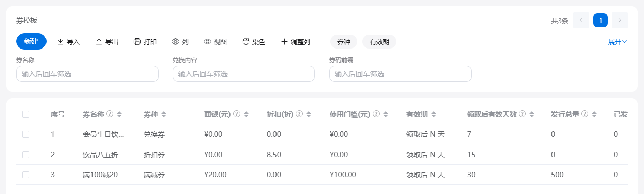Sort by the 面额(元) column arrows

[246, 114]
